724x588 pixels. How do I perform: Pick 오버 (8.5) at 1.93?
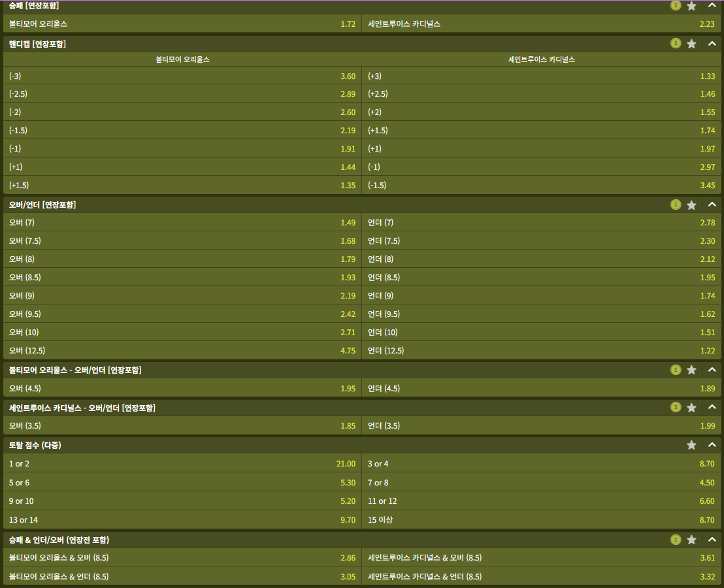pyautogui.click(x=182, y=277)
